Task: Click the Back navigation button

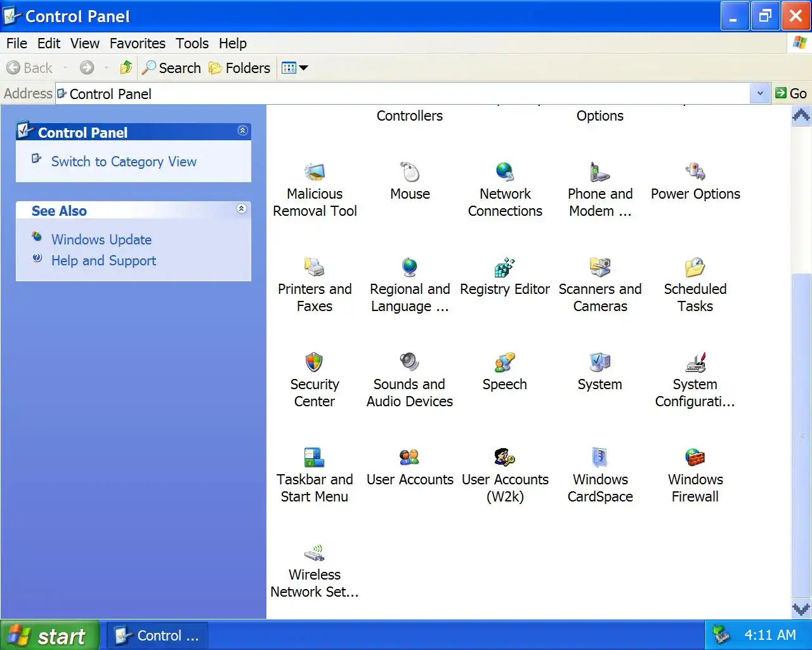Action: click(x=30, y=67)
